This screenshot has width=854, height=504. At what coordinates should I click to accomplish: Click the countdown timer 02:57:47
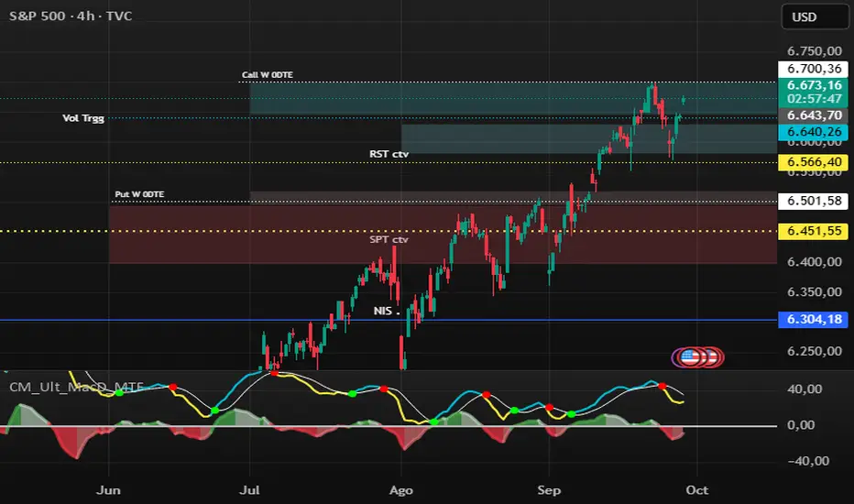coord(814,99)
